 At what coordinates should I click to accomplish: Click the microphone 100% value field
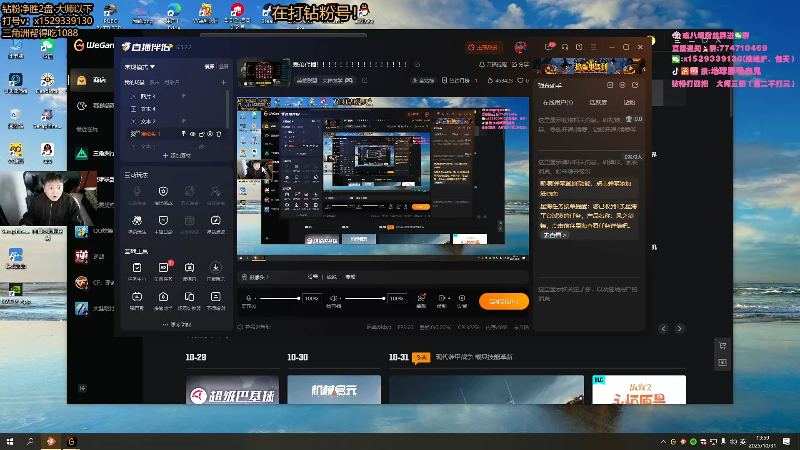(x=311, y=298)
